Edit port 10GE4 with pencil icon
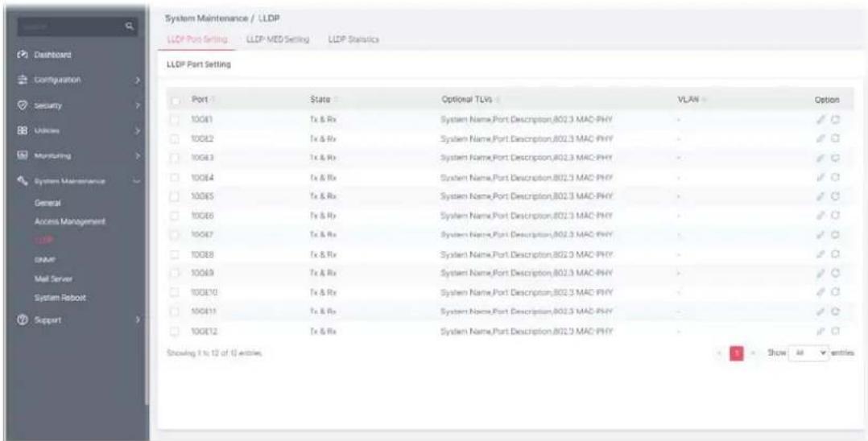 pos(822,177)
